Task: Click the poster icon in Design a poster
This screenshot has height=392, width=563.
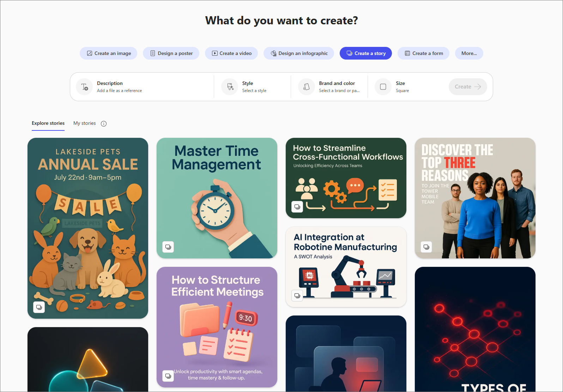Action: (153, 53)
